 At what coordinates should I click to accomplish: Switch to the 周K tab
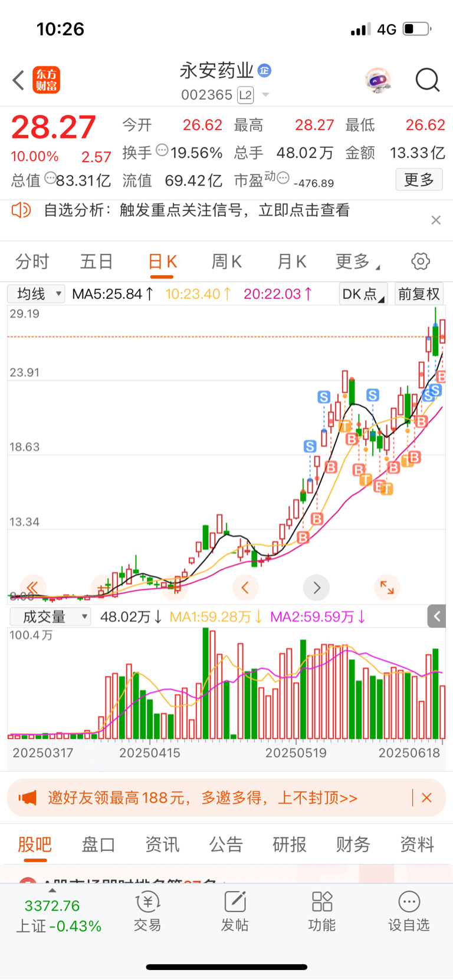[x=226, y=261]
